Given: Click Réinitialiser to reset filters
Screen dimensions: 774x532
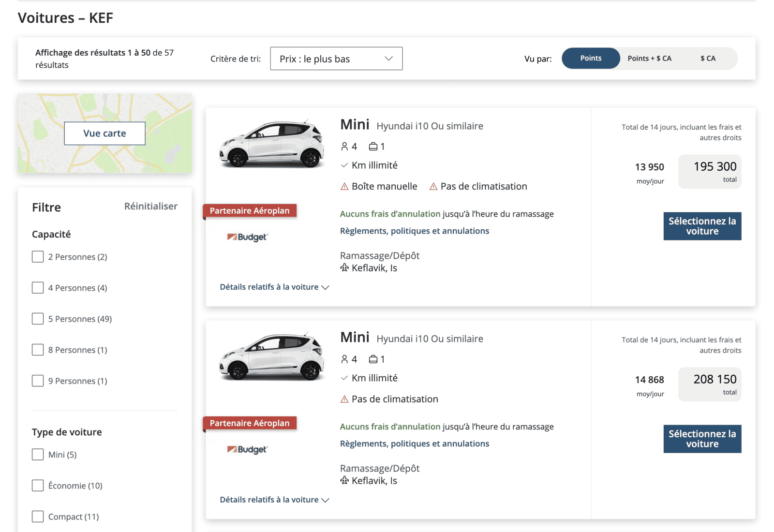Looking at the screenshot, I should pos(150,206).
